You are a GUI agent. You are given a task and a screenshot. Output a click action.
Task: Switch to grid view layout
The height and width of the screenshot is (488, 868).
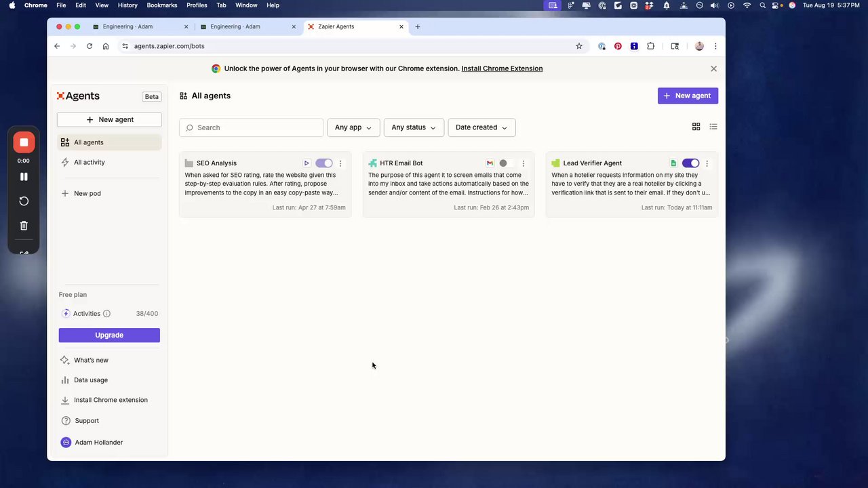click(x=696, y=127)
